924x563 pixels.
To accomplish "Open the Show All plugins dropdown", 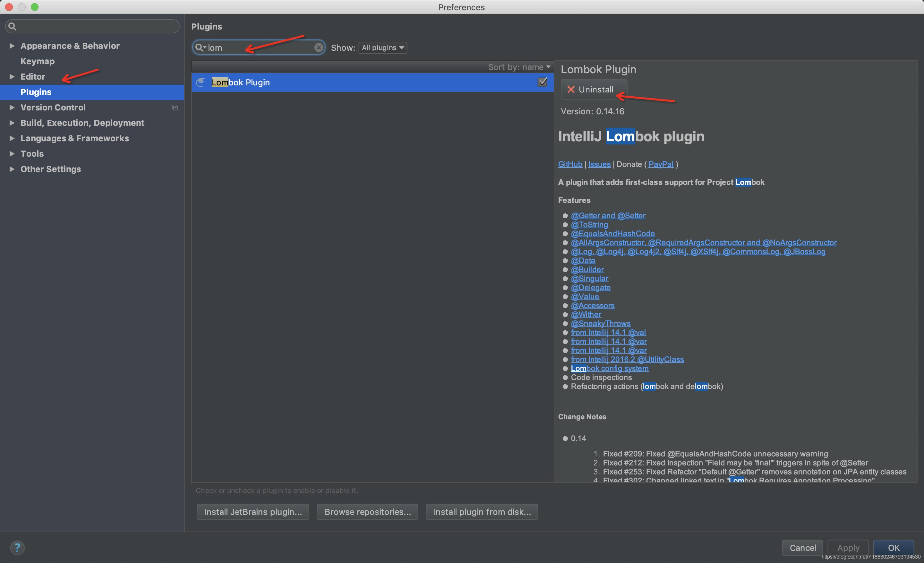I will (x=382, y=48).
